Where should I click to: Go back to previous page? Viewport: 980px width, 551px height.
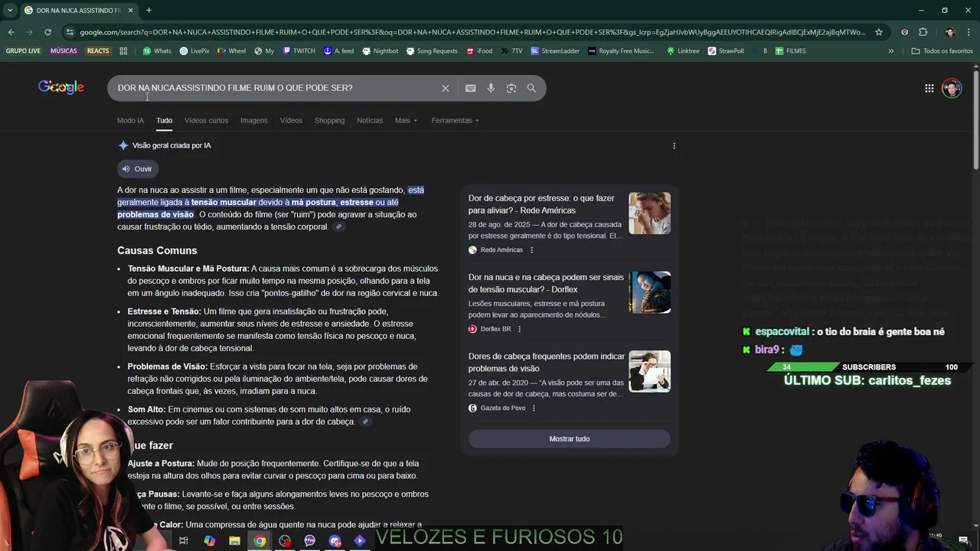click(x=11, y=32)
